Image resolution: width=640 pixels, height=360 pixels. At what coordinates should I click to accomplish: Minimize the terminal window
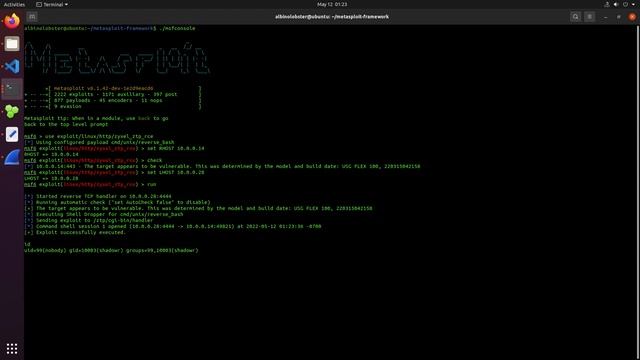pos(605,17)
